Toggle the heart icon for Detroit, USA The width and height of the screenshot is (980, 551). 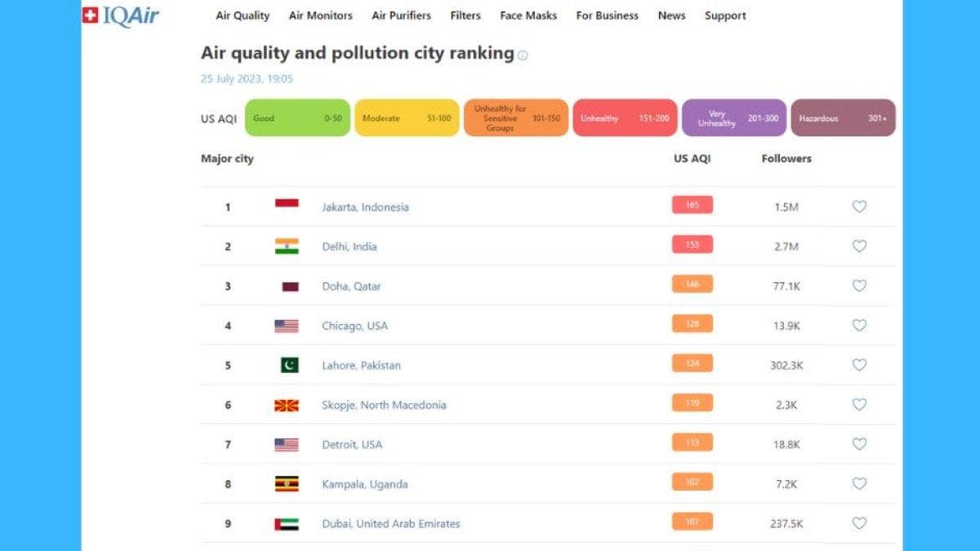click(x=859, y=444)
